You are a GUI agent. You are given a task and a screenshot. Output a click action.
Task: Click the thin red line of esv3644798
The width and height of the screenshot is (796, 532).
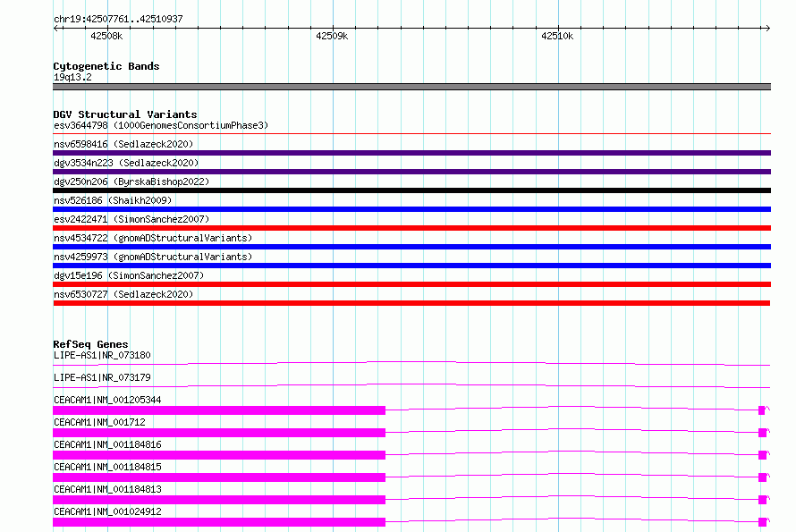coord(411,134)
